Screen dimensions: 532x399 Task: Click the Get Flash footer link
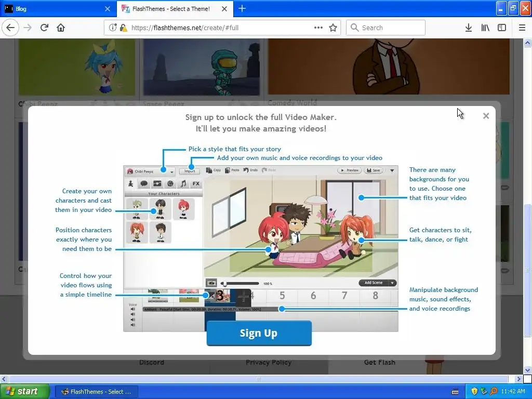[379, 362]
